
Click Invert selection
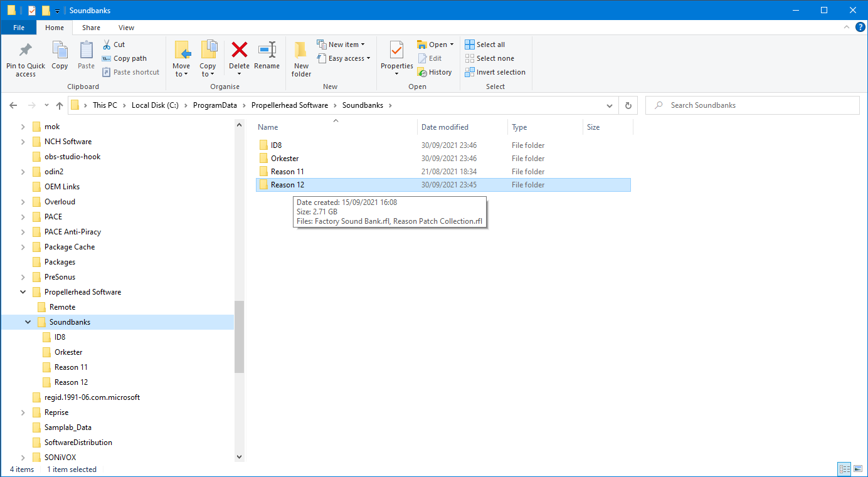495,72
